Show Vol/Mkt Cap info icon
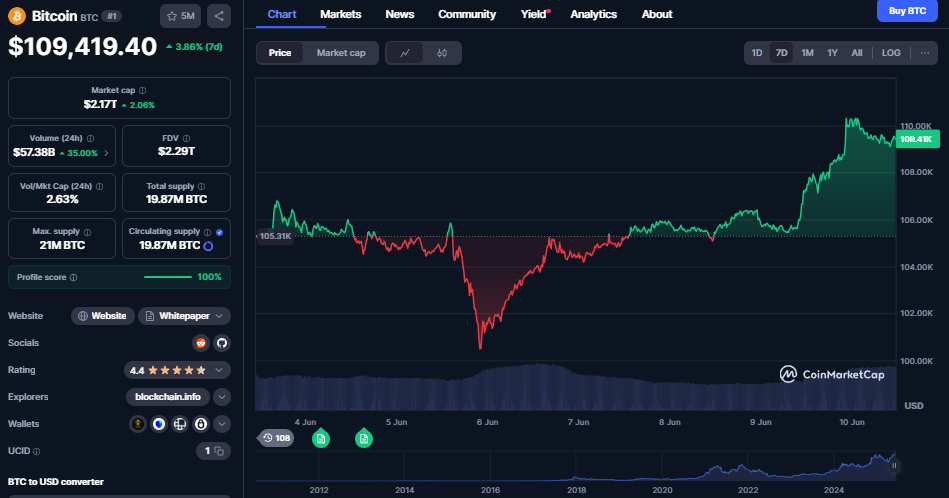This screenshot has height=498, width=949. [100, 186]
